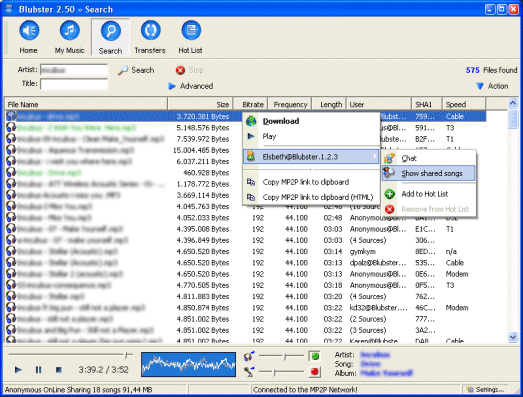Viewport: 523px width, 397px height.
Task: Click headphone icon of 1.178.772 Bytes row
Action: pos(11,184)
